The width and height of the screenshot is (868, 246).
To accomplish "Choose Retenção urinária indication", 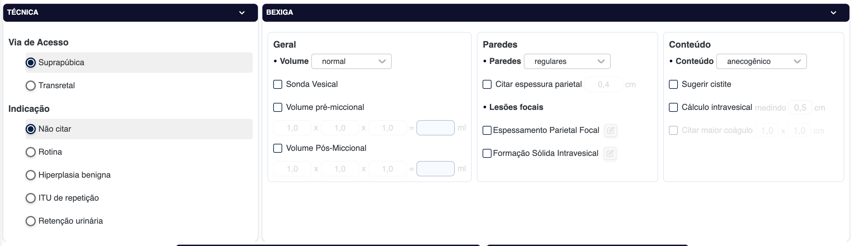I will (x=31, y=221).
